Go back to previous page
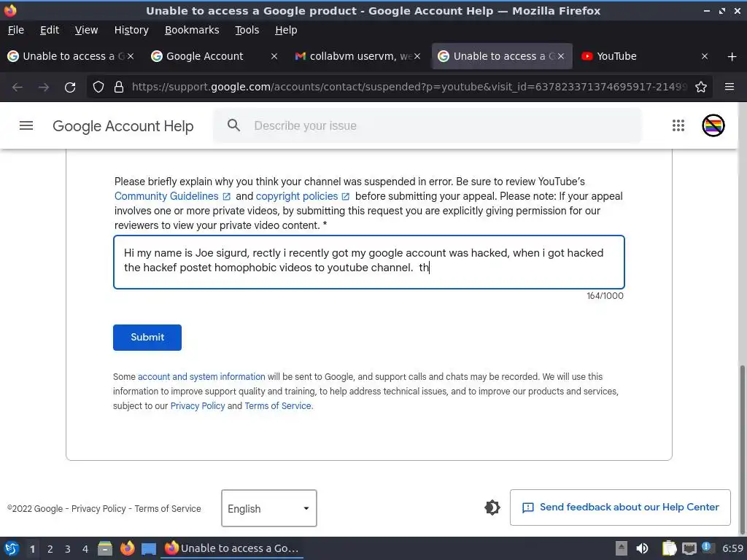This screenshot has width=747, height=560. tap(18, 87)
